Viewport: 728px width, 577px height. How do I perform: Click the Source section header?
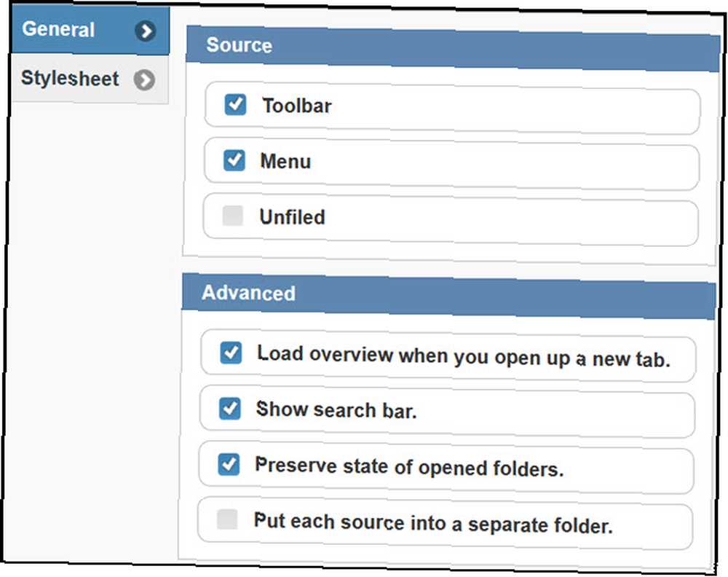(453, 49)
